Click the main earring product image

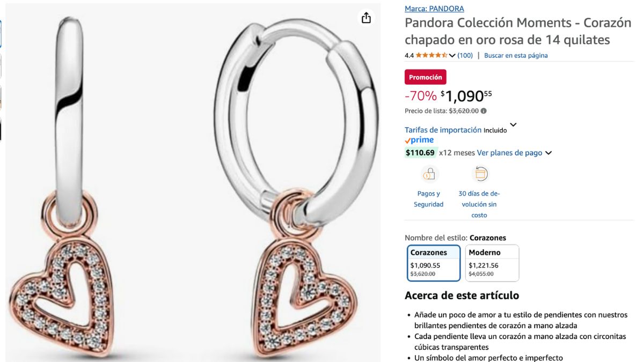pos(193,182)
